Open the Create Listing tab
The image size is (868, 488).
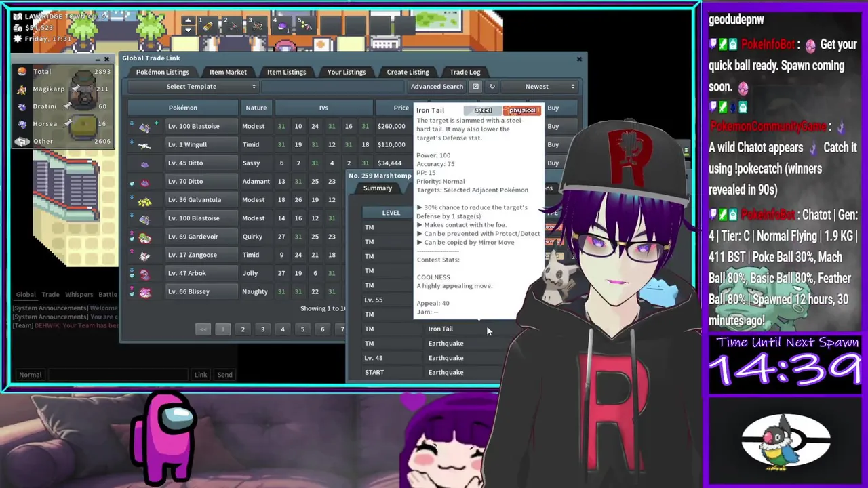click(408, 72)
